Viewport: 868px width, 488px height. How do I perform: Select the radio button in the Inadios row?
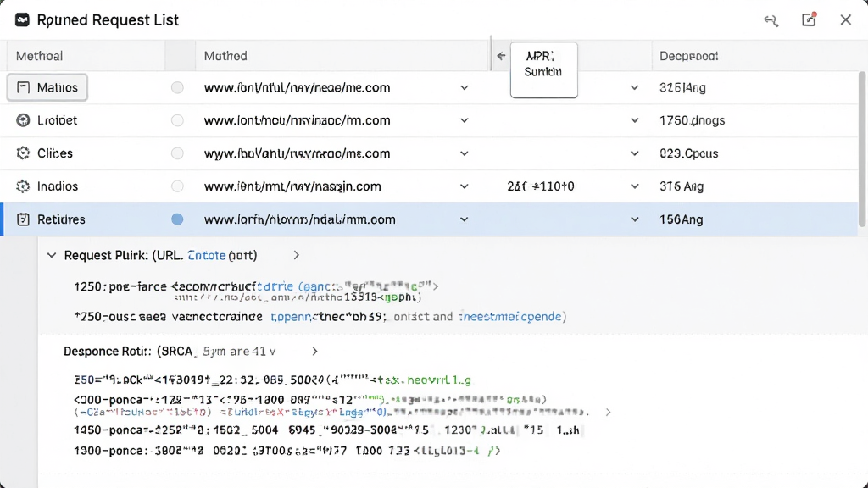177,186
